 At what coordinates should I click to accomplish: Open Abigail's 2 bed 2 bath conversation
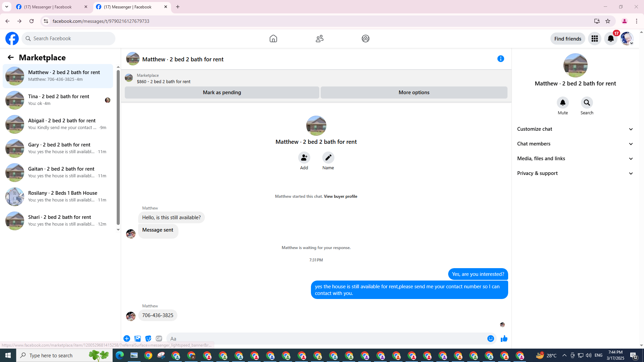[58, 124]
